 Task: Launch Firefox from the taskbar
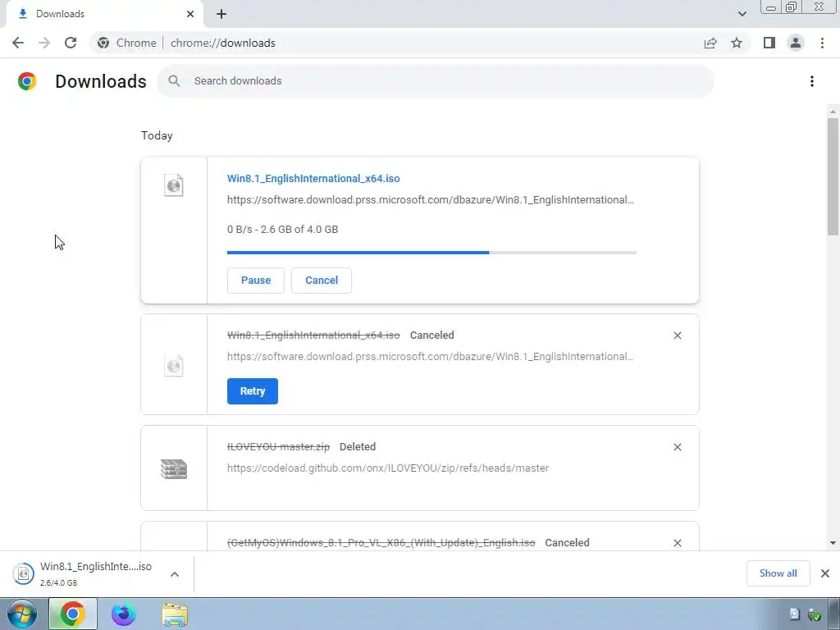point(124,614)
